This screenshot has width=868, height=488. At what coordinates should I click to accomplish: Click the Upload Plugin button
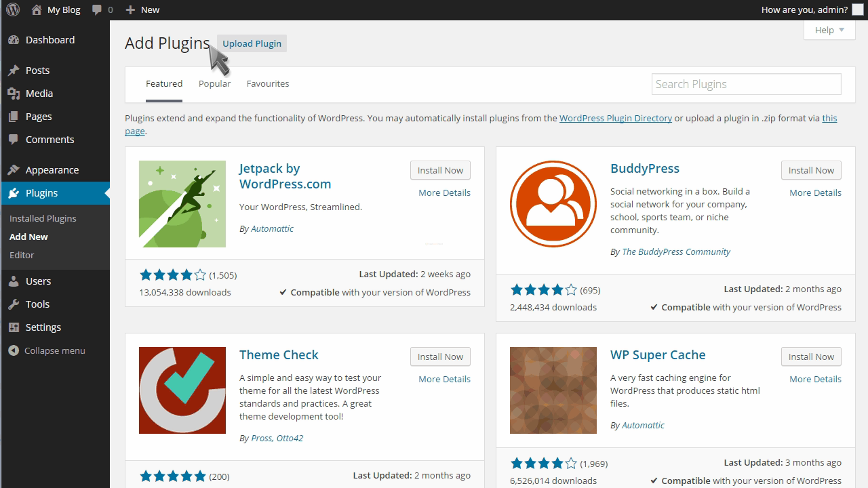pyautogui.click(x=252, y=43)
